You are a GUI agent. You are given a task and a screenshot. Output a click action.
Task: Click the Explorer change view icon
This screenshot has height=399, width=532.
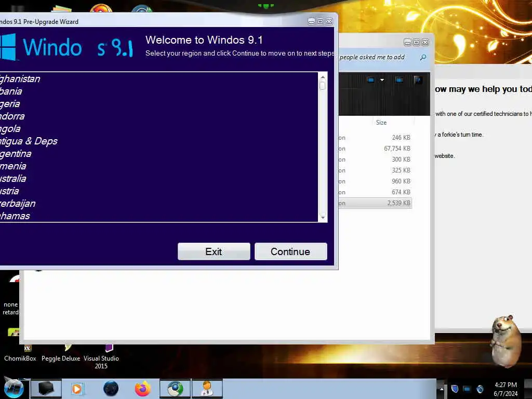(x=370, y=79)
